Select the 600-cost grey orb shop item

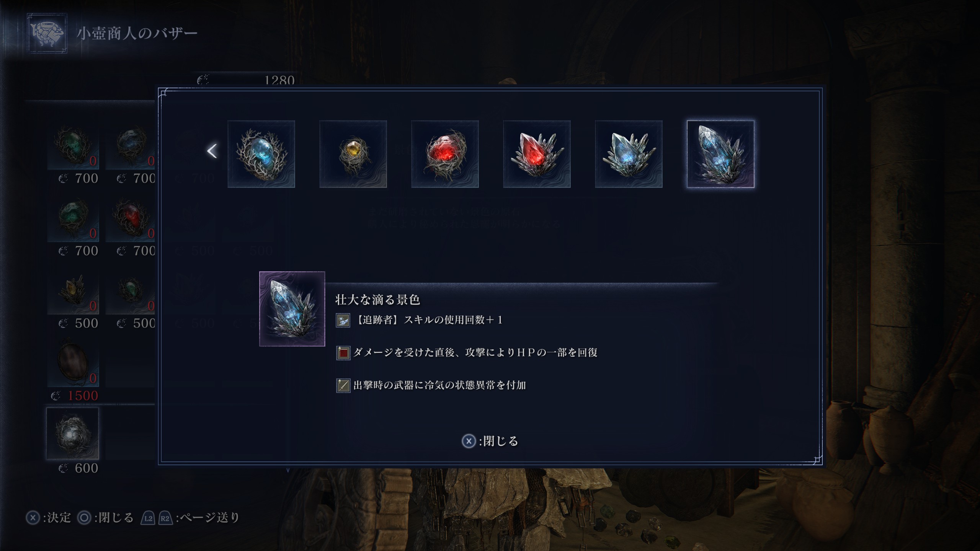pyautogui.click(x=73, y=434)
